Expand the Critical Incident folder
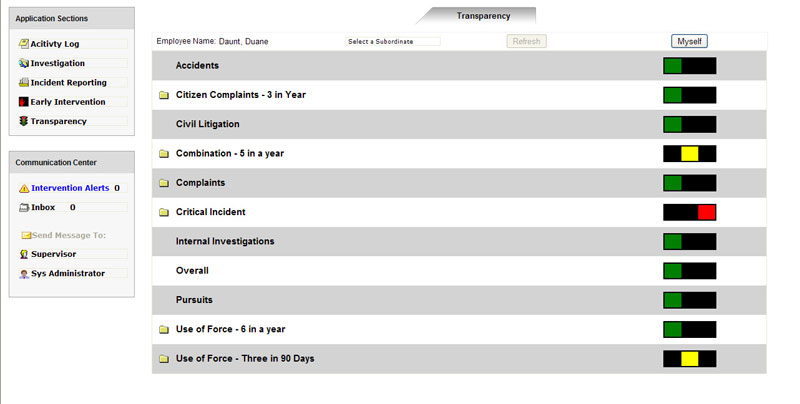The width and height of the screenshot is (800, 404). pos(164,213)
